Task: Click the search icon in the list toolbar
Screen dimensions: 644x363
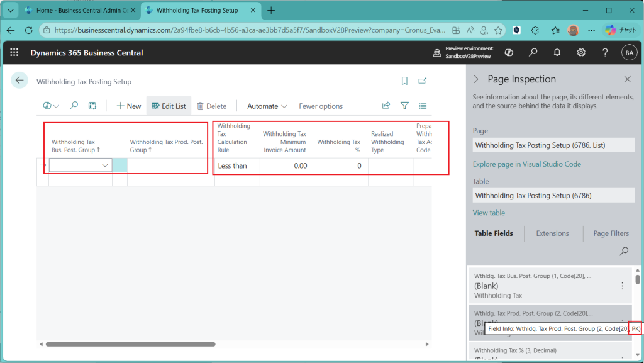Action: click(74, 106)
